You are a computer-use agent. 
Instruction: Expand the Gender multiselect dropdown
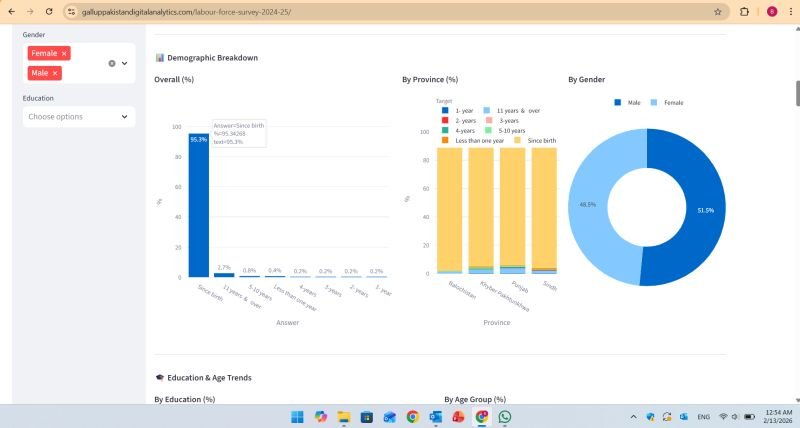pos(125,63)
